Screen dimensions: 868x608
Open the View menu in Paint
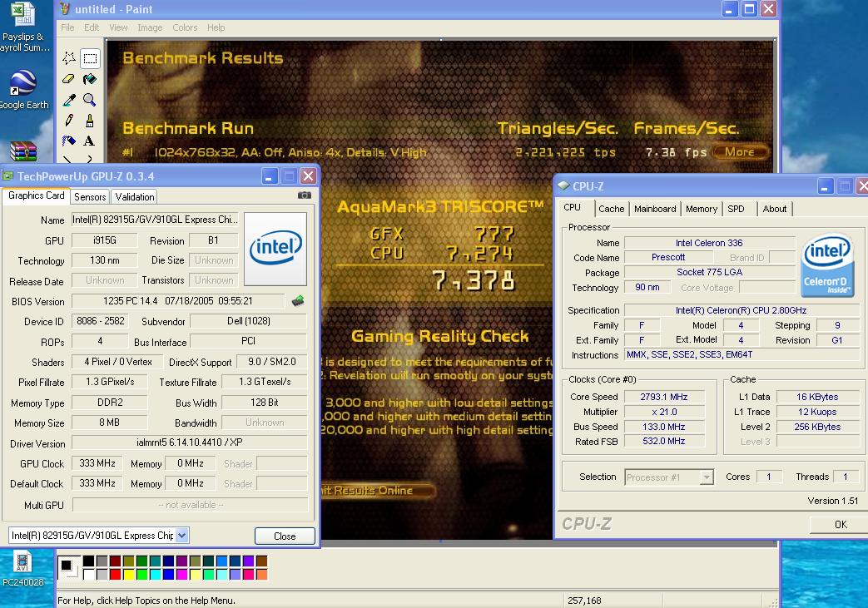click(x=118, y=27)
